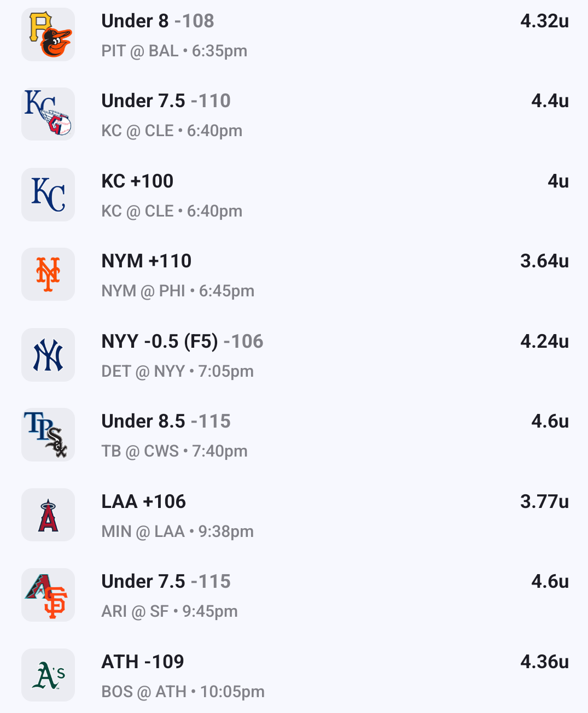Tap the New York Mets logo
This screenshot has height=713, width=588.
pyautogui.click(x=48, y=274)
